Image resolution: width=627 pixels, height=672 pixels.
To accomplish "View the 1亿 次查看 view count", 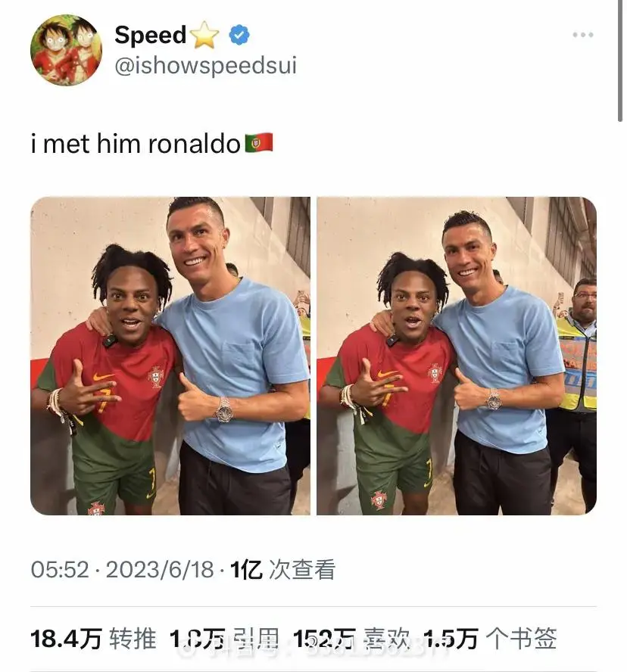I will click(282, 570).
